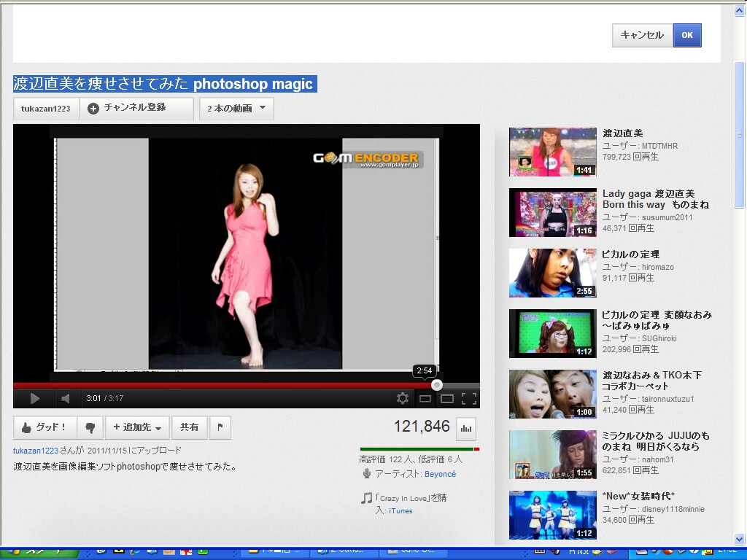
Task: Open ピカルの定理 変顔なおみ thumbnail 1:12
Action: click(553, 333)
